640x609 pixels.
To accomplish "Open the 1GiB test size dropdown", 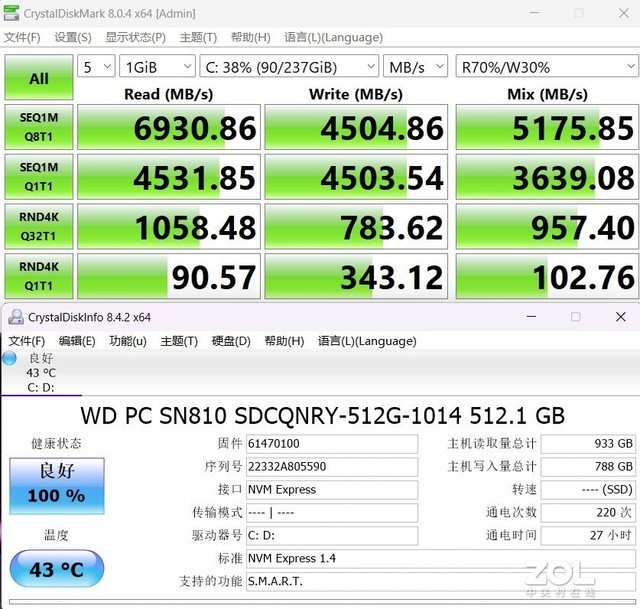I will click(x=157, y=67).
